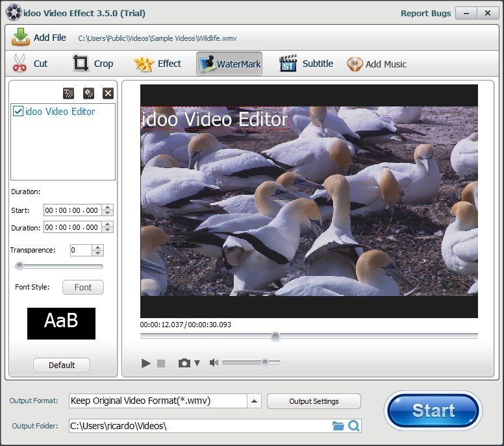Click the Duration time input field
Viewport: 504px width, 446px height.
click(x=72, y=227)
